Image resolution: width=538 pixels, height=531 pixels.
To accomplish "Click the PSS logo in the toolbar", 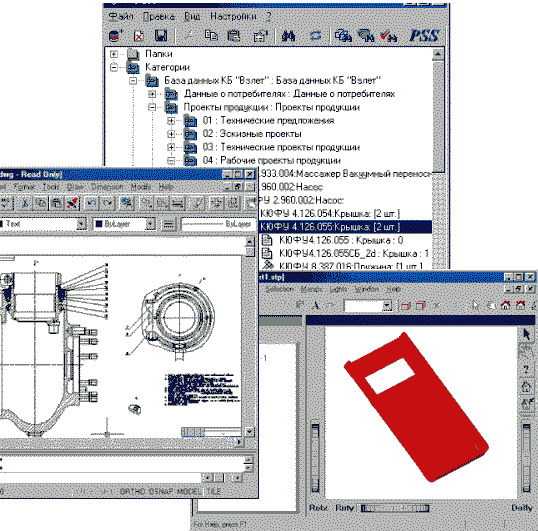I will [424, 36].
